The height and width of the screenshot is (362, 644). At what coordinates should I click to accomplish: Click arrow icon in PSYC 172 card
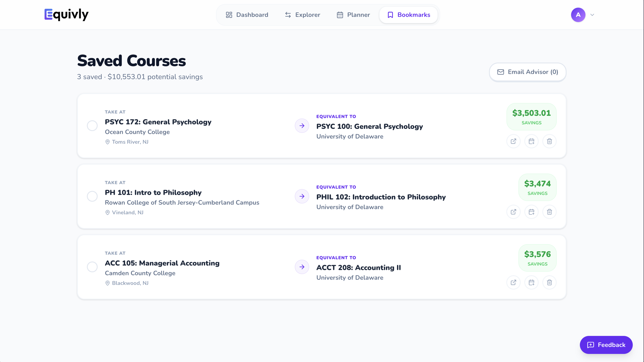coord(302,126)
